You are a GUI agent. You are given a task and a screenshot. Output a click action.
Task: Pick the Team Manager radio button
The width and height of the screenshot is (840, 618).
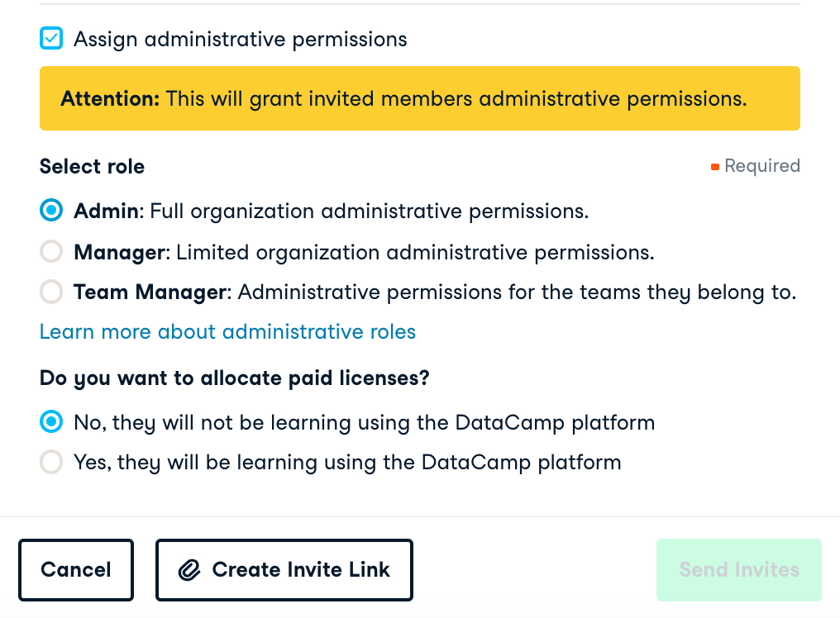point(51,292)
